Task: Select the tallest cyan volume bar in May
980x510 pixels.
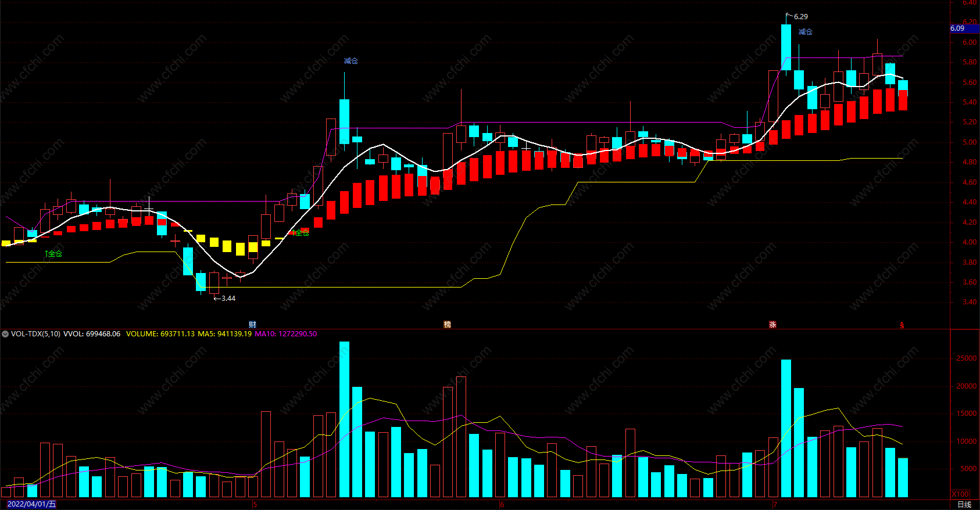Action: (344, 419)
